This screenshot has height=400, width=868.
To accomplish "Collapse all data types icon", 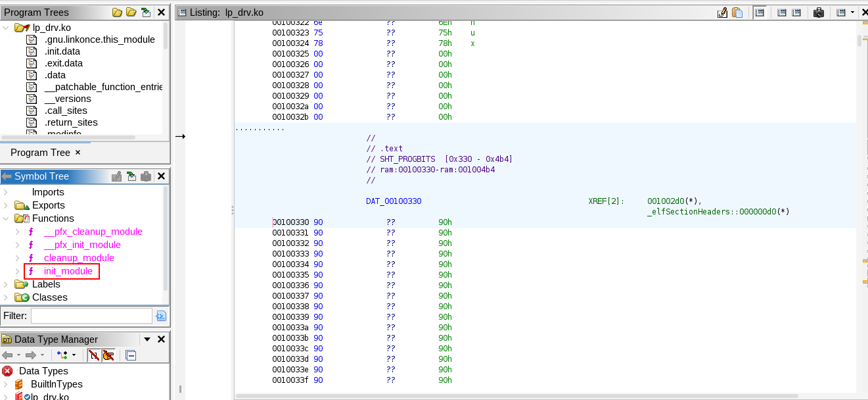I will coord(131,355).
